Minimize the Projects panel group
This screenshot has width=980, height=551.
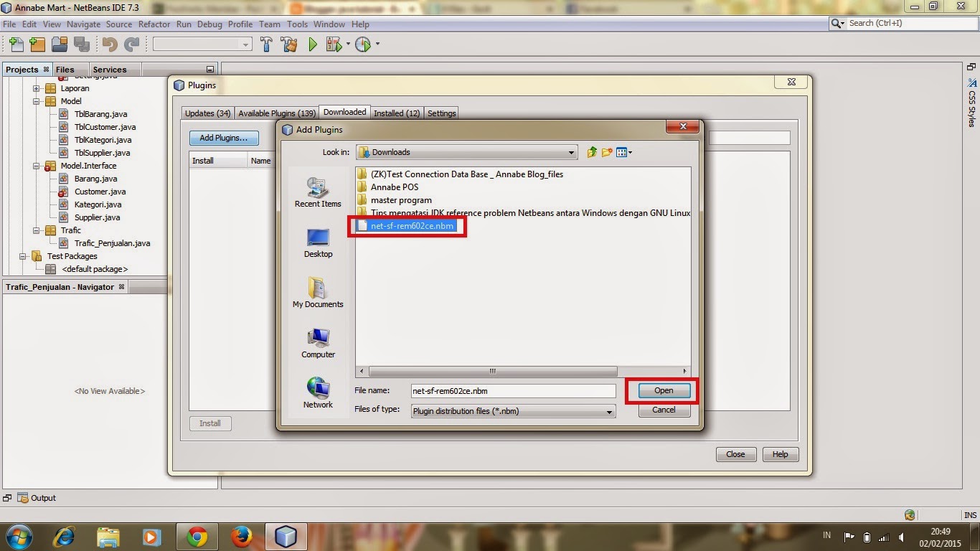point(210,70)
